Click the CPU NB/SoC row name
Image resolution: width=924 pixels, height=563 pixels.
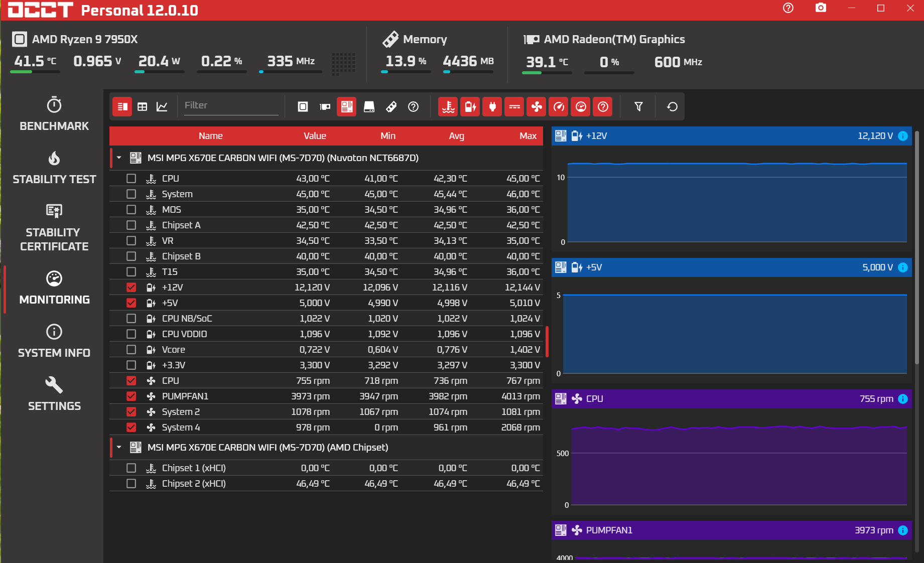[x=187, y=319]
